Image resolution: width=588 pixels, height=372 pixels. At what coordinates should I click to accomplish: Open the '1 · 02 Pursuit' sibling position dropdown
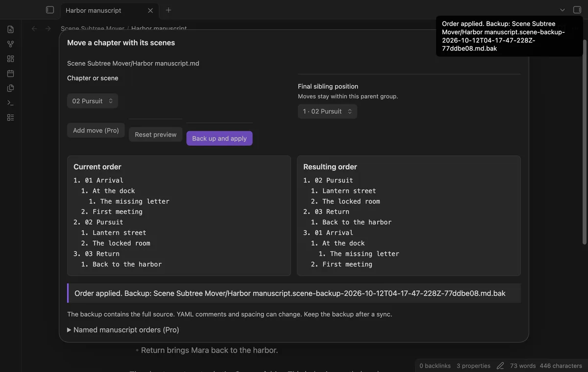(327, 111)
